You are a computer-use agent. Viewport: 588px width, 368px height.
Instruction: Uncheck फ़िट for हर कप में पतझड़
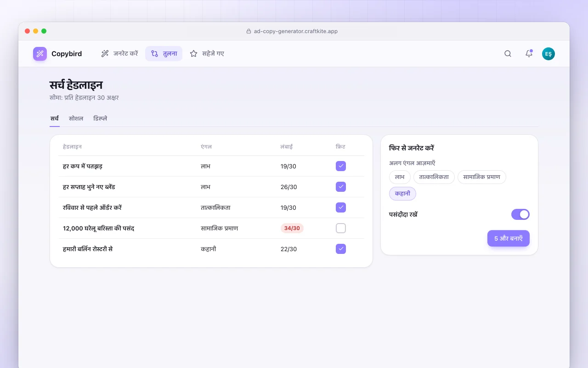[x=341, y=166]
